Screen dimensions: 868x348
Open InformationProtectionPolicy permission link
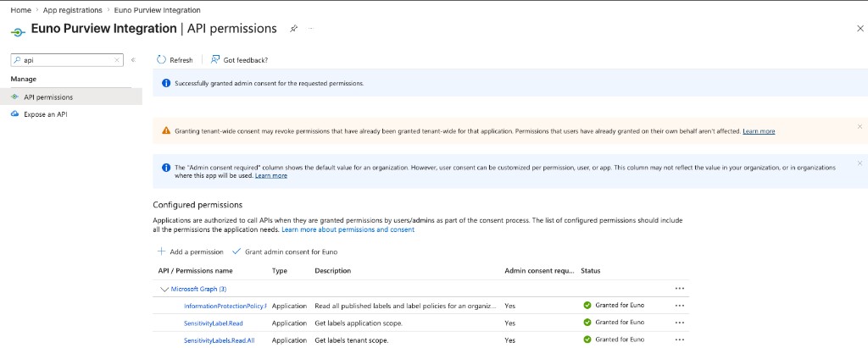pos(225,306)
